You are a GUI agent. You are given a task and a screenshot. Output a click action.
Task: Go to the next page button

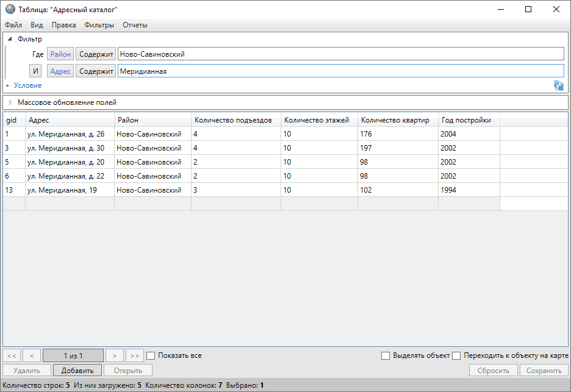coord(114,355)
